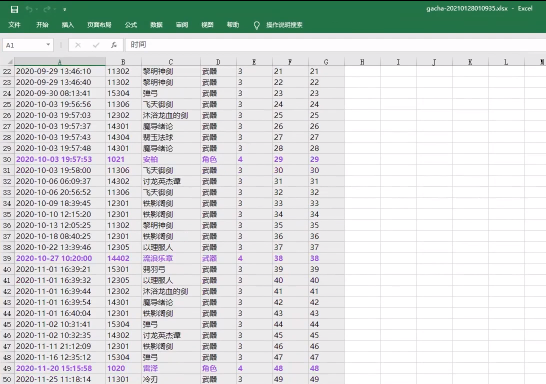Click cell 2020-09-30 08:13:41
Viewport: 546px width, 384px height.
pos(60,93)
